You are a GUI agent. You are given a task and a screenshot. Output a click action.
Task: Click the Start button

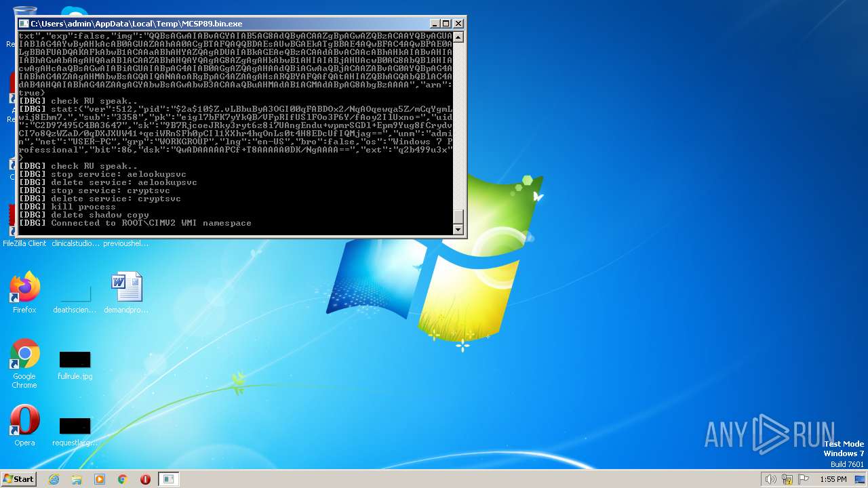click(18, 479)
